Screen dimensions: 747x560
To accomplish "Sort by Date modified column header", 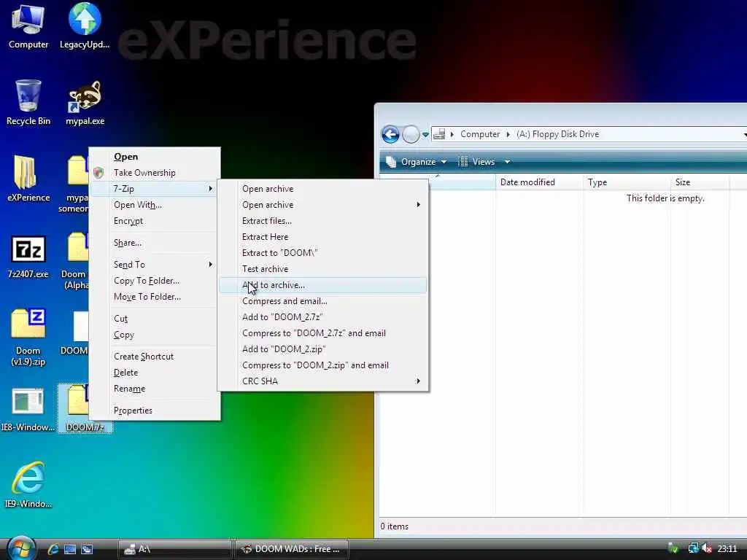I will [x=539, y=182].
